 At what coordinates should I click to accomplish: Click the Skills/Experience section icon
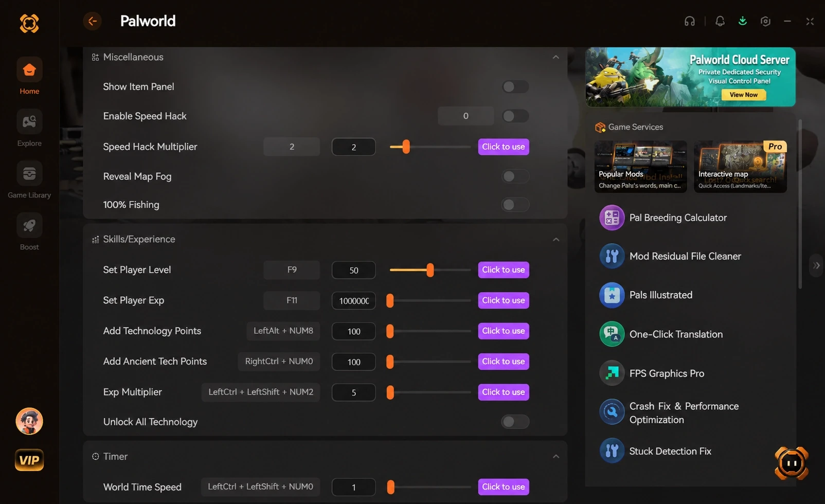[x=96, y=240]
